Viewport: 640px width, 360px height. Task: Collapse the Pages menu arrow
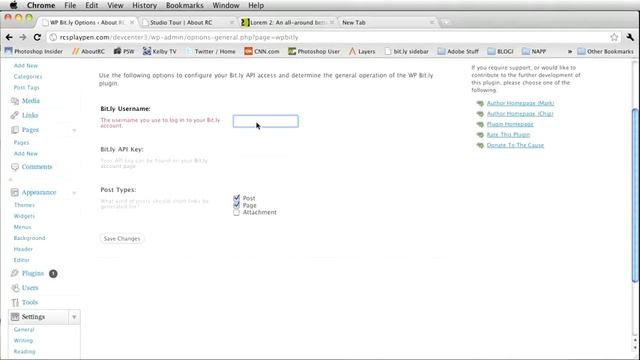click(x=74, y=130)
